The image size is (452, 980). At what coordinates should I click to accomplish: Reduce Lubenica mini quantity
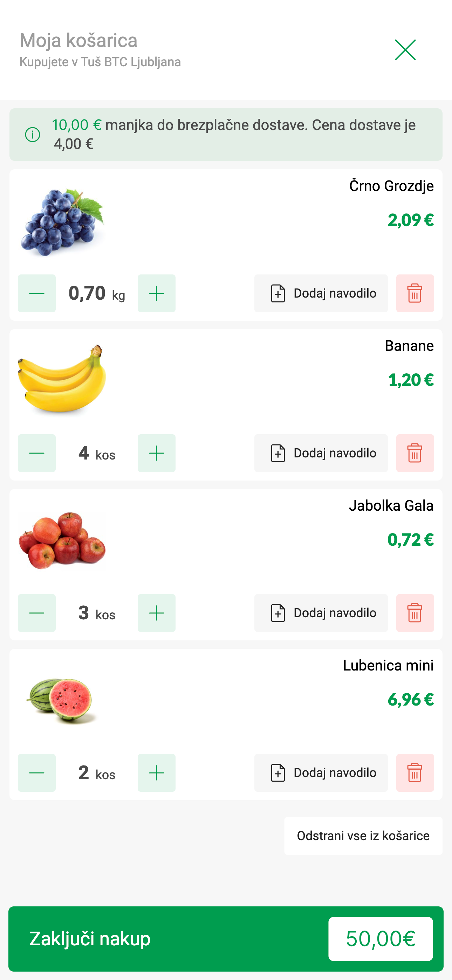pos(37,773)
